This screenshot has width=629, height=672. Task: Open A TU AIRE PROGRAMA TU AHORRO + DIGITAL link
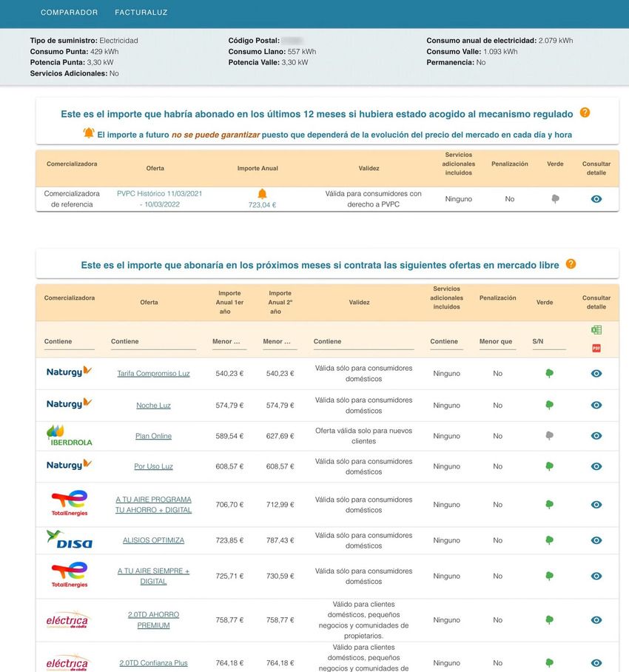[153, 505]
